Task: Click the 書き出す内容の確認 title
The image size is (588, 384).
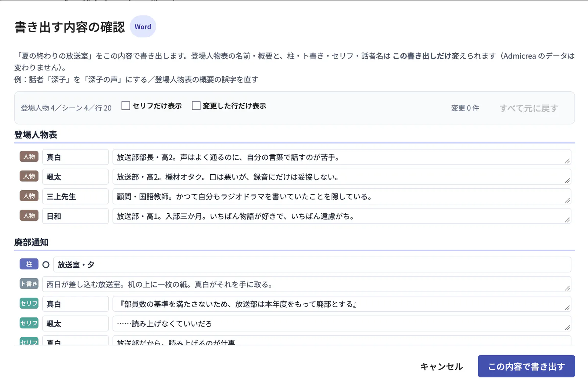Action: pos(69,27)
